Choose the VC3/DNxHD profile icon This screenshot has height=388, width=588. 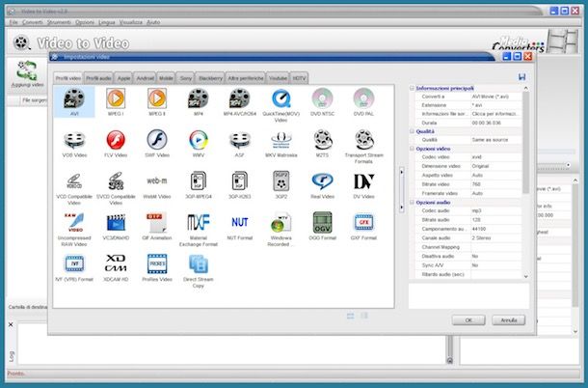[116, 223]
